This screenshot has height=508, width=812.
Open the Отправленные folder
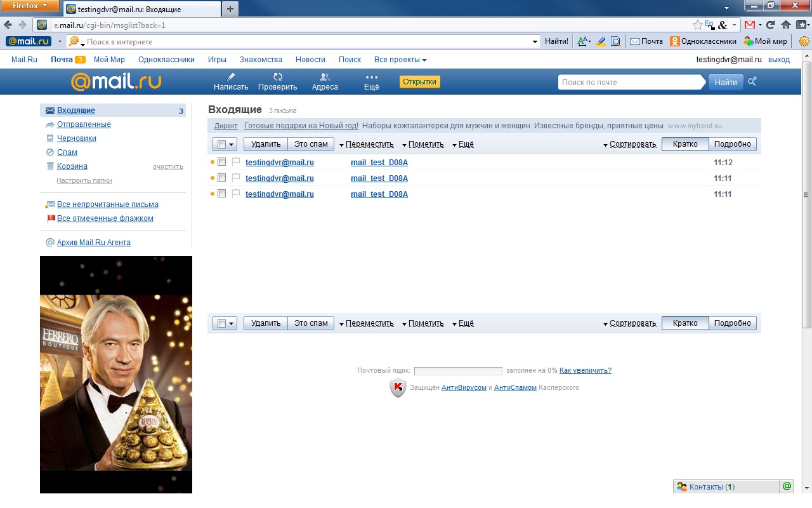click(x=84, y=124)
